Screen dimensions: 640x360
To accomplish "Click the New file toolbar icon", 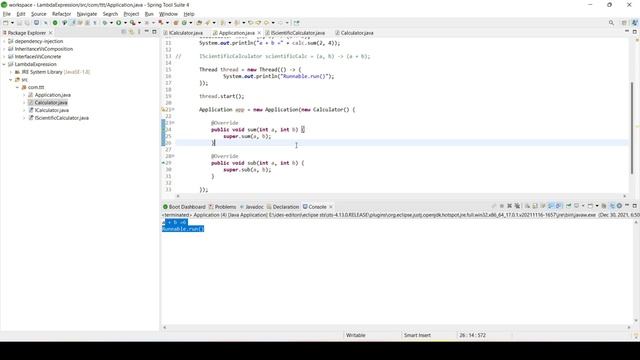I will pyautogui.click(x=6, y=23).
